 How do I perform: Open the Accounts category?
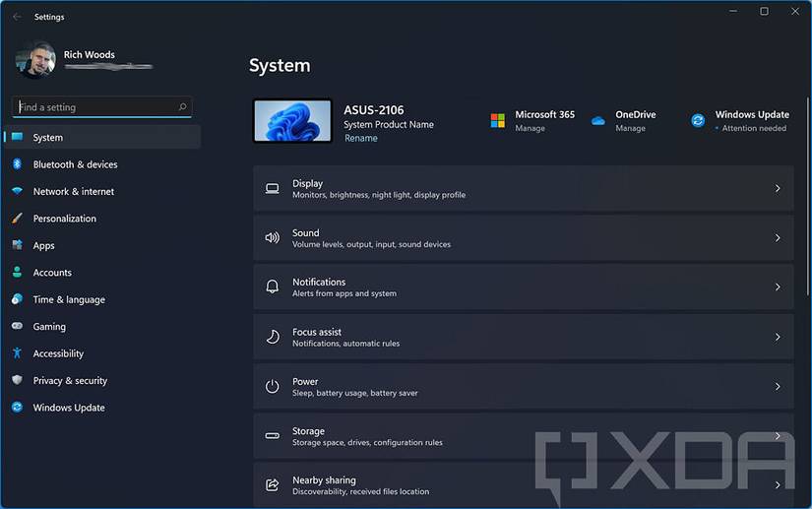(x=102, y=272)
